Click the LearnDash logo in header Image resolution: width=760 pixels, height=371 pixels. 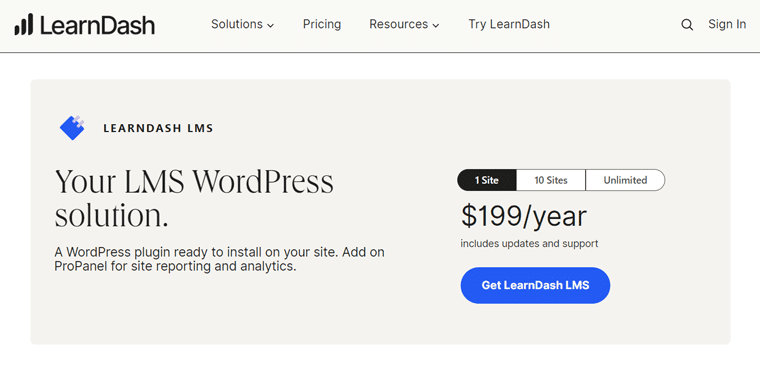(x=85, y=25)
